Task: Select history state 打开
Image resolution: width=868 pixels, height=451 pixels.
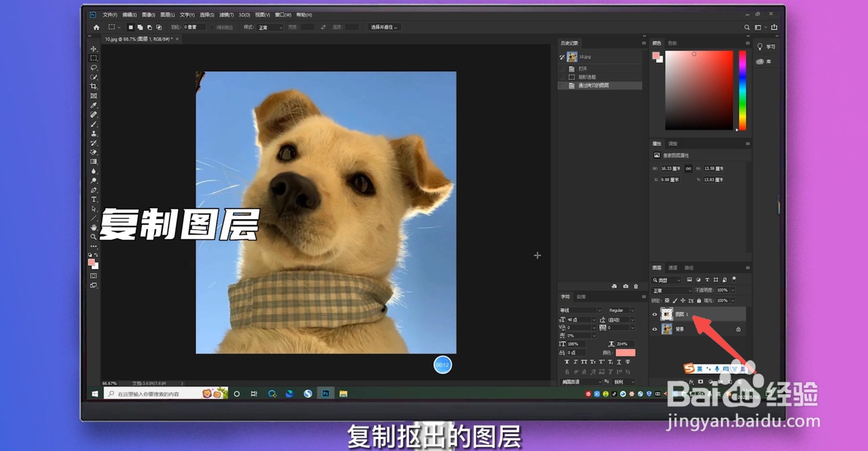Action: [x=600, y=69]
